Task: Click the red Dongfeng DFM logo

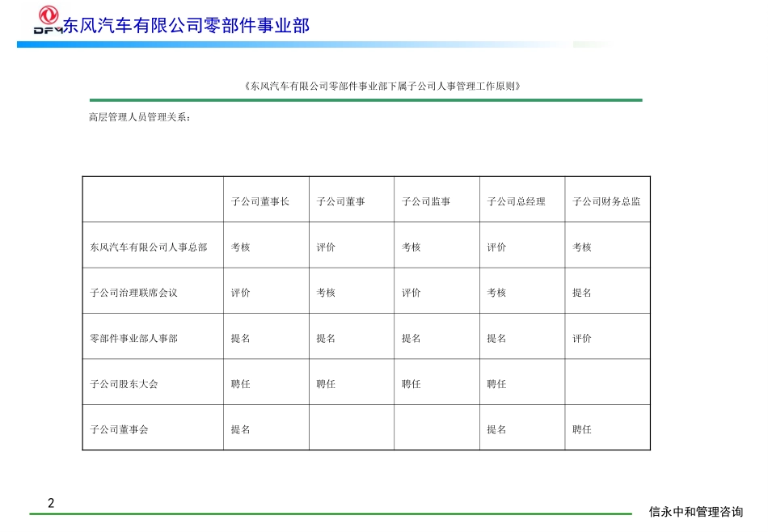Action: tap(48, 19)
